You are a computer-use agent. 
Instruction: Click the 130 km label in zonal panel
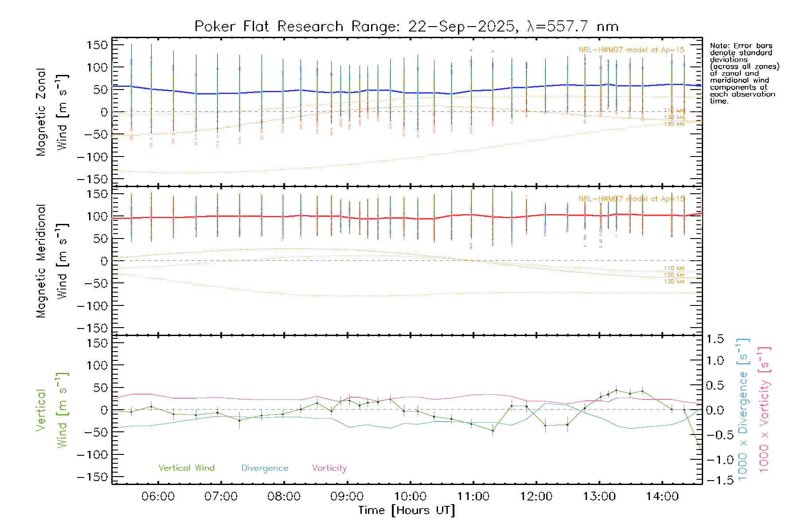(674, 124)
